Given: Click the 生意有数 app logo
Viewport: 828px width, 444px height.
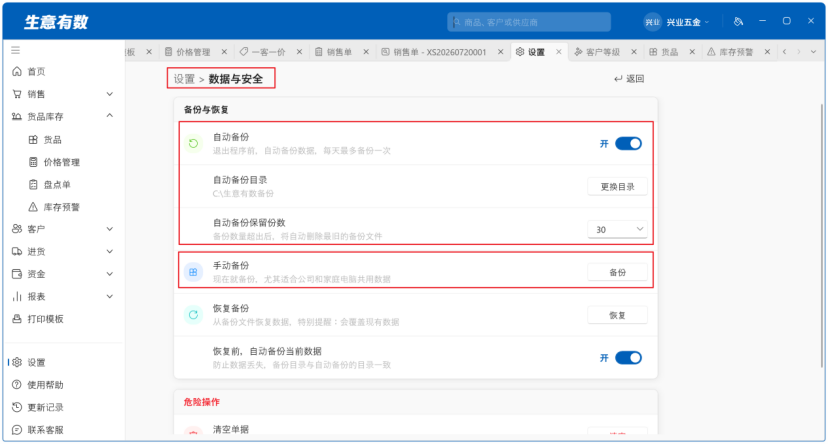Looking at the screenshot, I should [56, 22].
